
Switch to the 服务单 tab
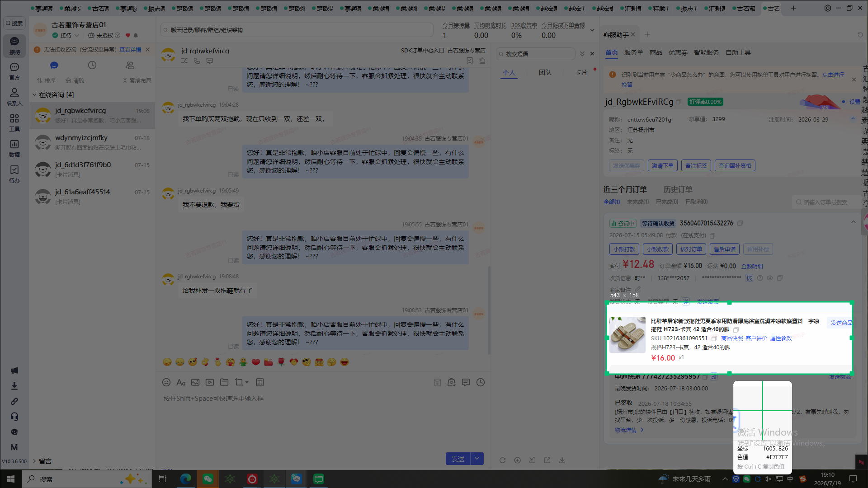[633, 52]
